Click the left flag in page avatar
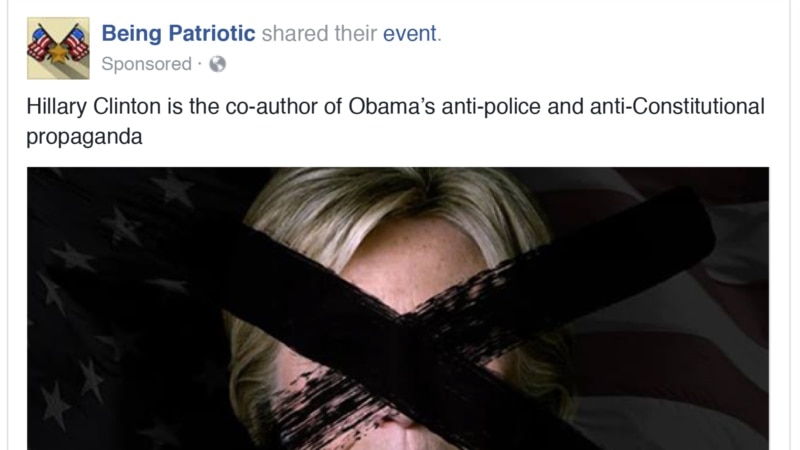This screenshot has height=450, width=800. 42,43
